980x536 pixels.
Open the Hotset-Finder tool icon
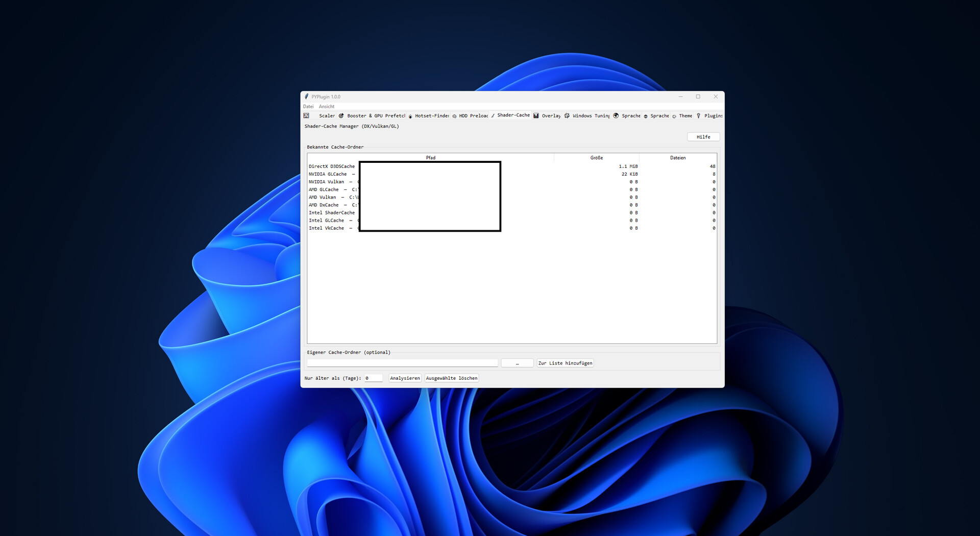[x=410, y=116]
